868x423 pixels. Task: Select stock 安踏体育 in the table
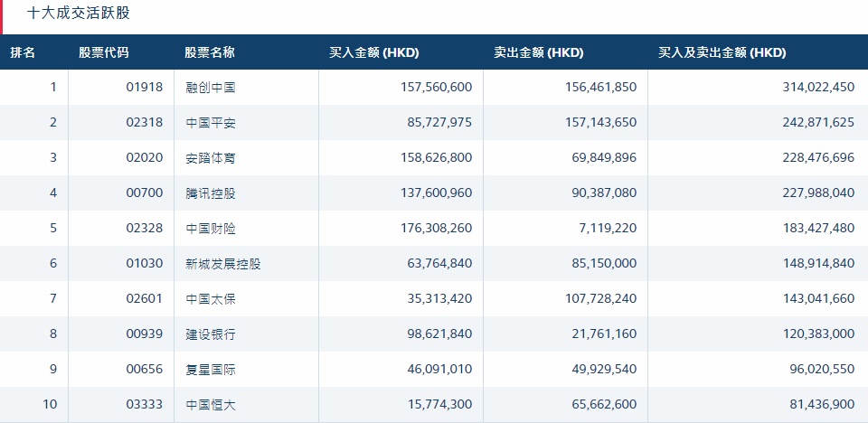pos(210,158)
